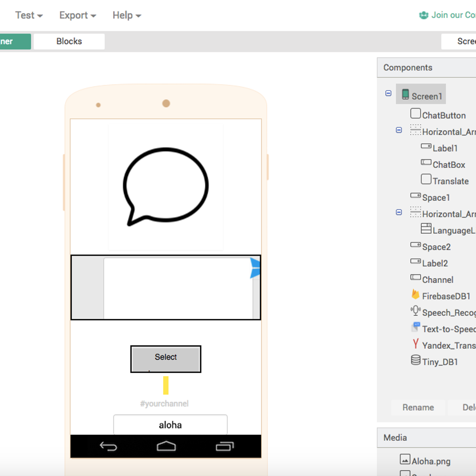Open the Screen selector dropdown button

click(x=459, y=41)
